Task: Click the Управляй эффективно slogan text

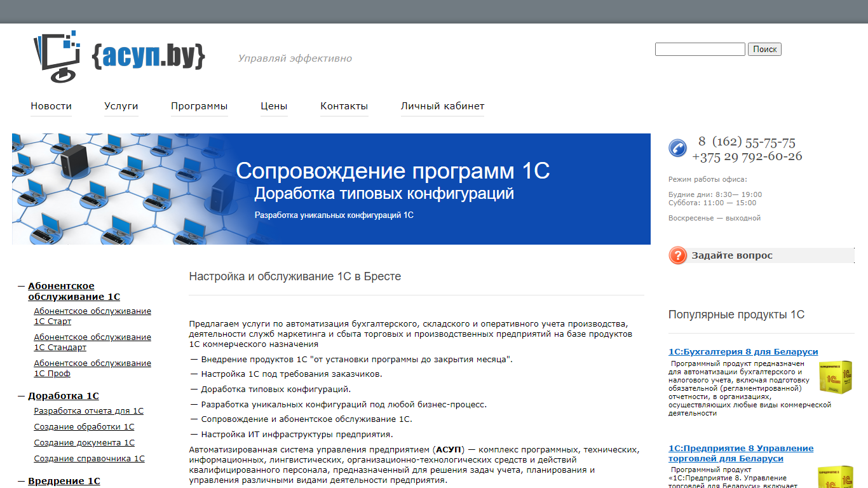Action: pyautogui.click(x=295, y=58)
